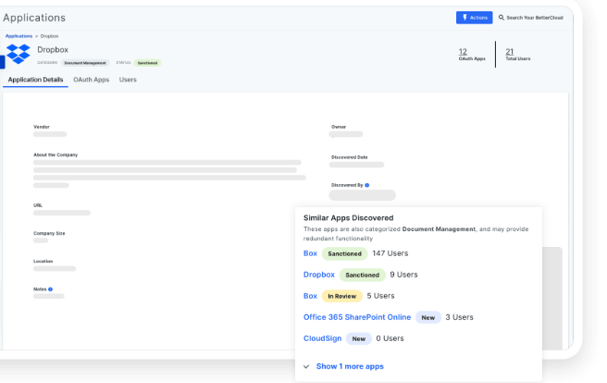The height and width of the screenshot is (383, 607).
Task: Click info icon beside Notes
Action: [x=50, y=289]
